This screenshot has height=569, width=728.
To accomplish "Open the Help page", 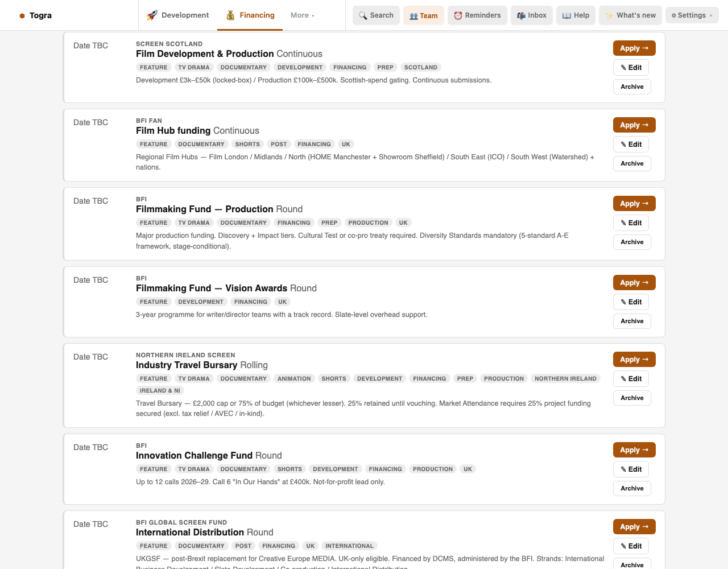I will click(x=576, y=15).
